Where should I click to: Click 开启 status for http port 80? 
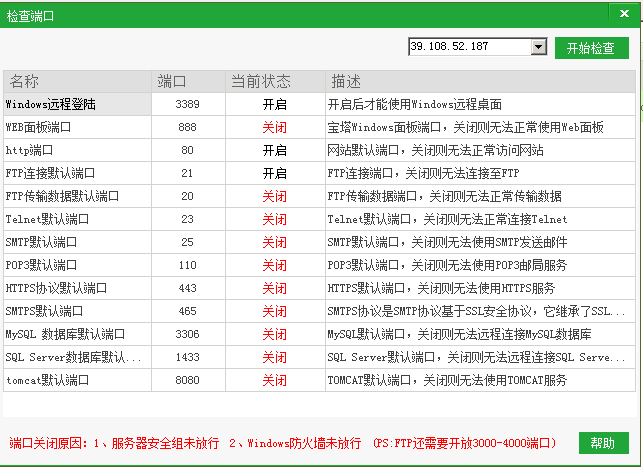click(275, 150)
